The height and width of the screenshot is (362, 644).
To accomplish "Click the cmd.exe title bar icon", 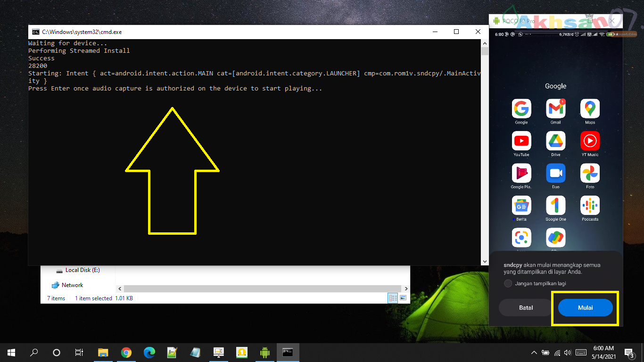I will [35, 32].
